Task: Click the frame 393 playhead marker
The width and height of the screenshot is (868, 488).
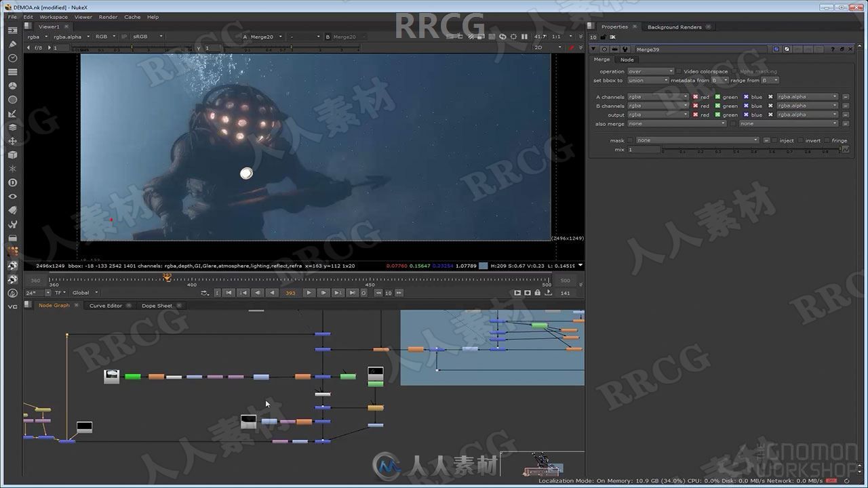Action: pyautogui.click(x=167, y=277)
